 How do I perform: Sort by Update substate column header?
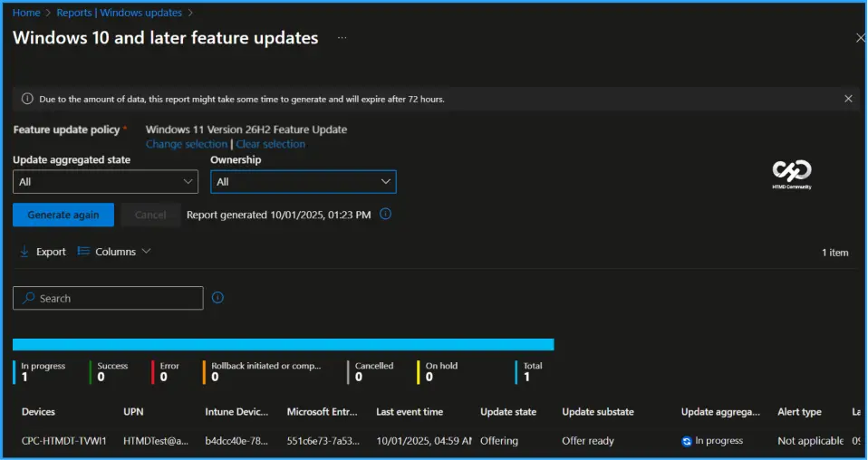[598, 412]
